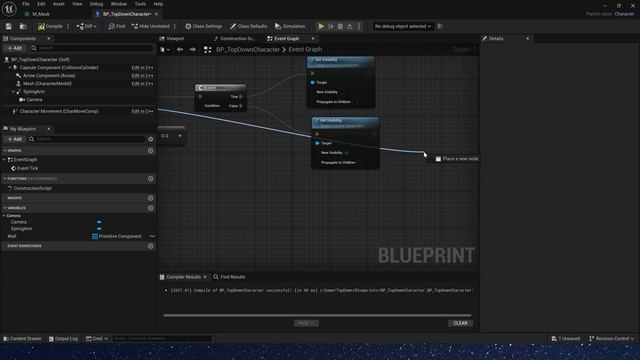Collapse the Capsule Component tree row
The height and width of the screenshot is (360, 640).
(x=10, y=68)
